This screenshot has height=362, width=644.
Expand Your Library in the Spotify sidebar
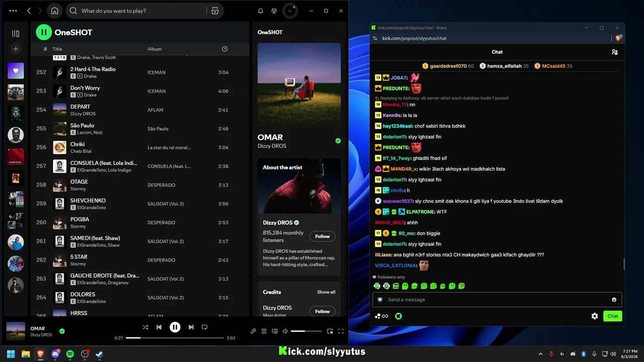click(x=16, y=33)
